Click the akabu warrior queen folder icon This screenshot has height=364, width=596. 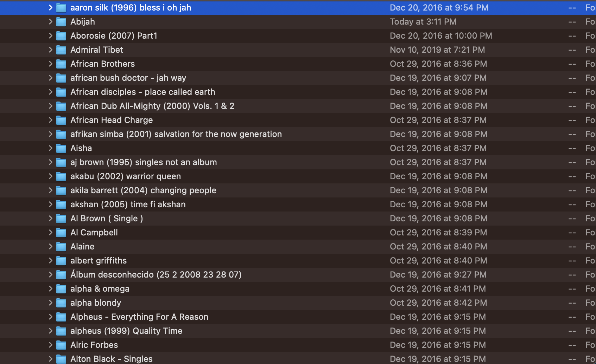(61, 176)
